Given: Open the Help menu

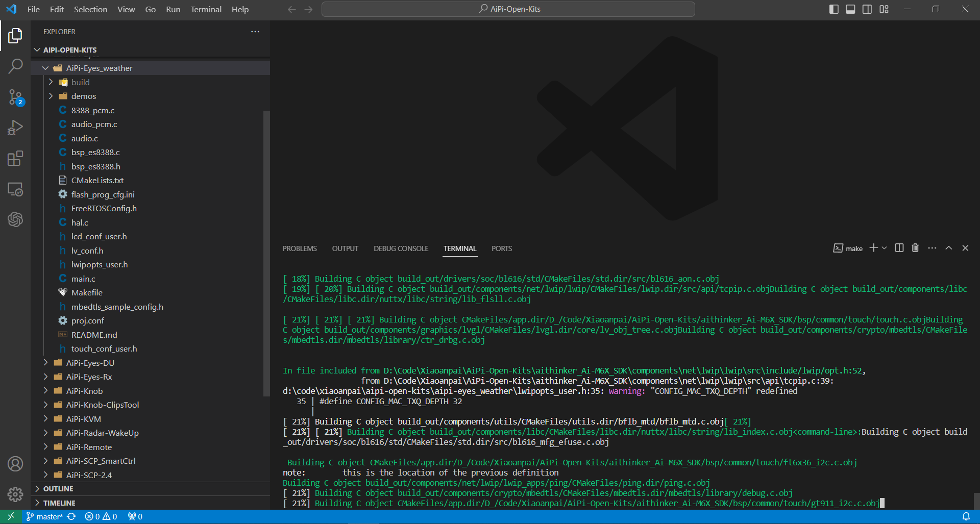Looking at the screenshot, I should 240,9.
